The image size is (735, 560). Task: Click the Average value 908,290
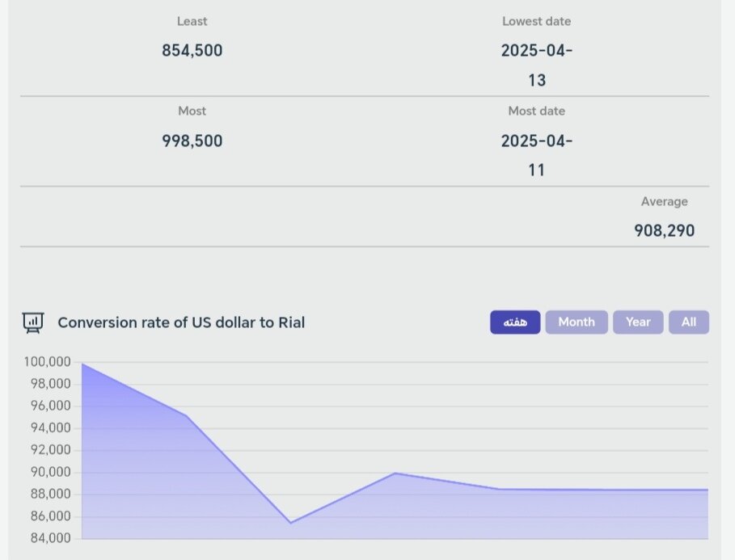(664, 230)
